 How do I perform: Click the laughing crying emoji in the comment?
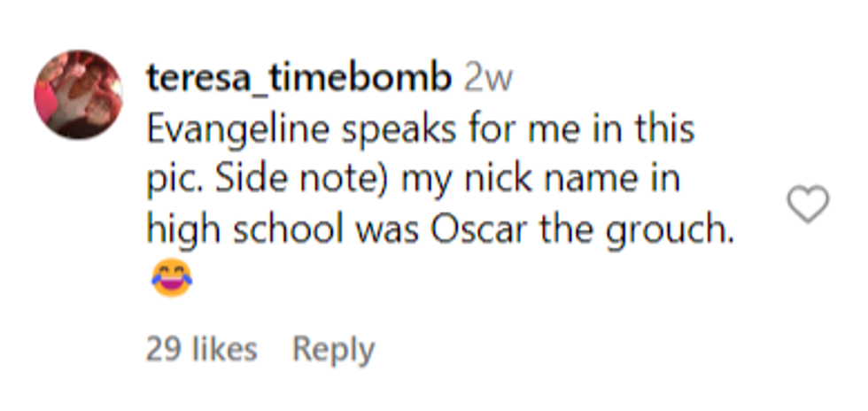171,278
